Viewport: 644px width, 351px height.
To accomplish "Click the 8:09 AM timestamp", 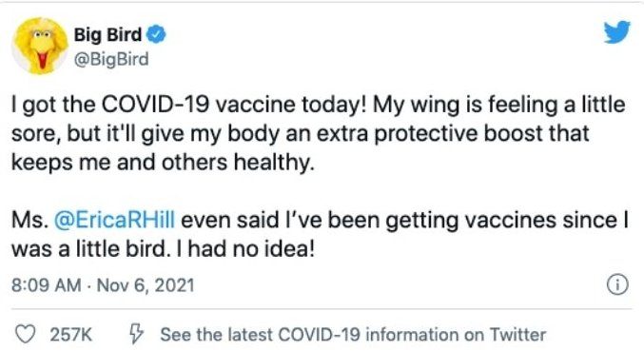I will [x=47, y=285].
